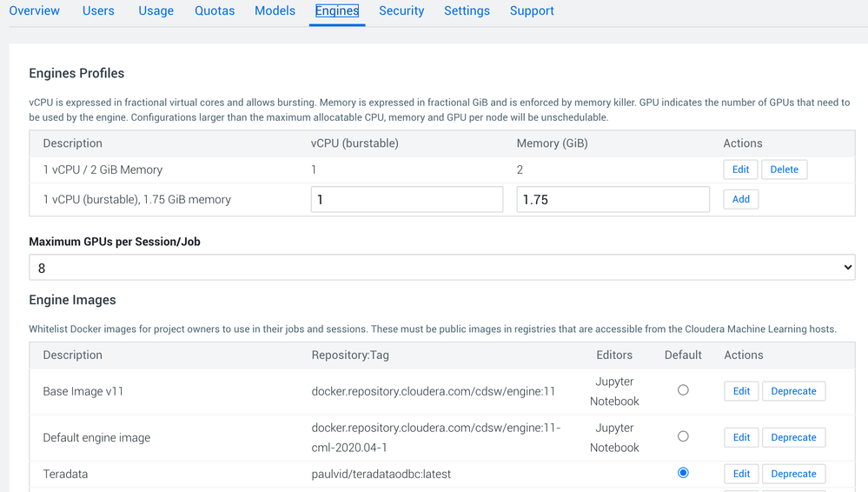Image resolution: width=868 pixels, height=492 pixels.
Task: Open the Support tab
Action: click(x=532, y=11)
